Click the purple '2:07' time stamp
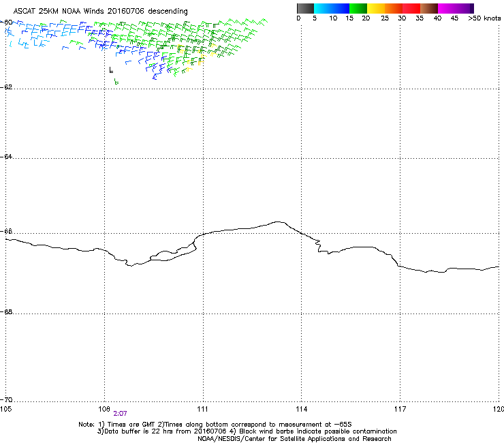Viewport: 504px width, 443px height. pos(120,414)
